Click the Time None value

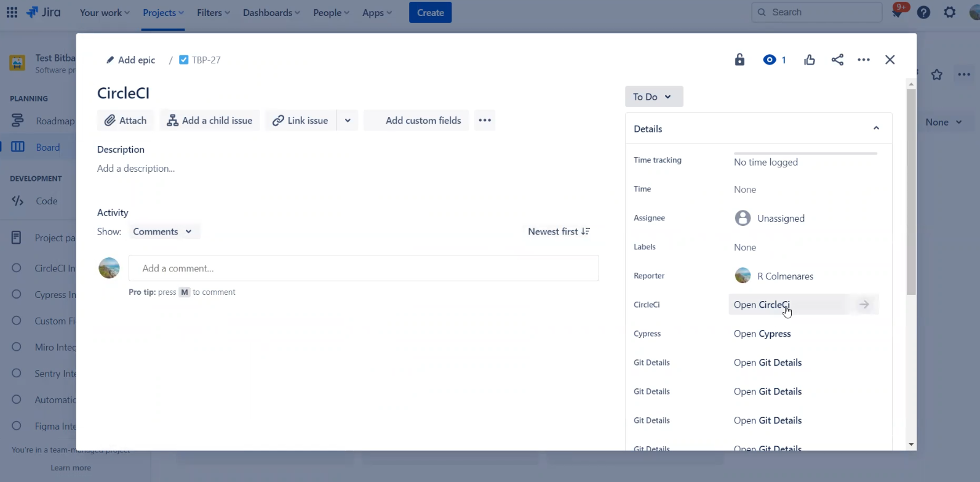(745, 189)
